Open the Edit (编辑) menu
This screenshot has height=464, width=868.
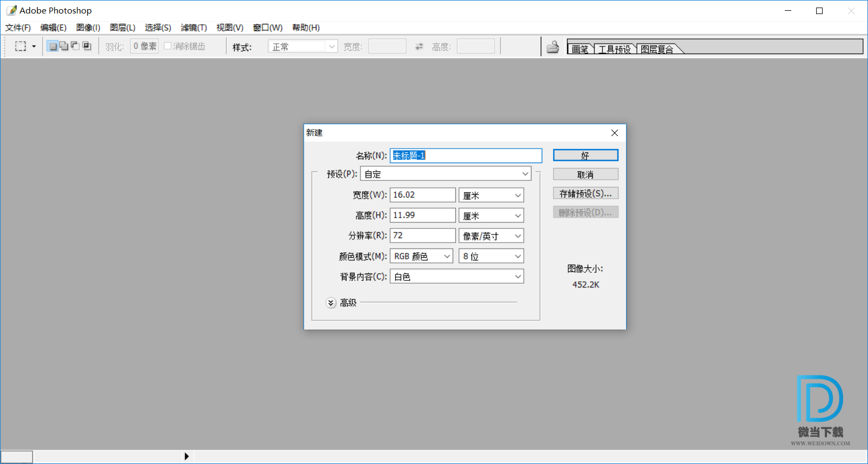click(x=53, y=28)
